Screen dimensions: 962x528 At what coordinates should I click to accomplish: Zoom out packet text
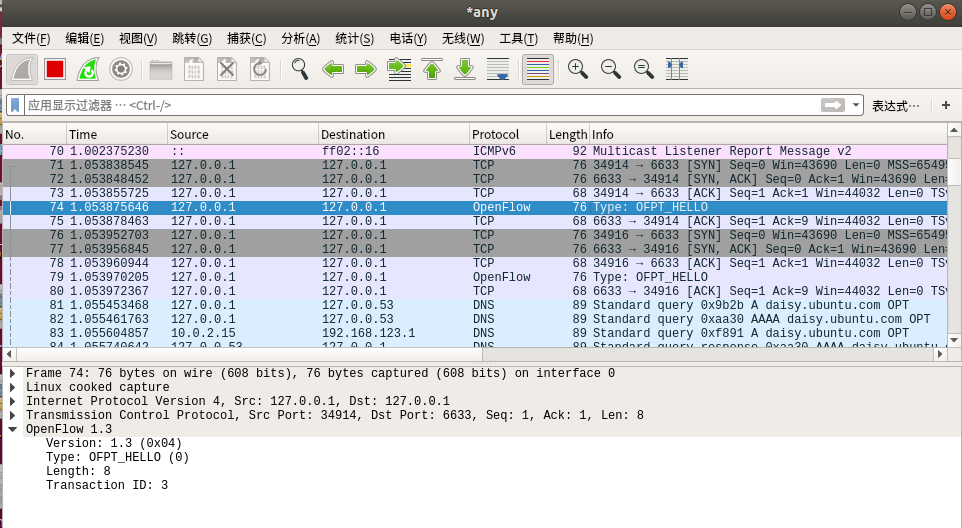pos(610,69)
